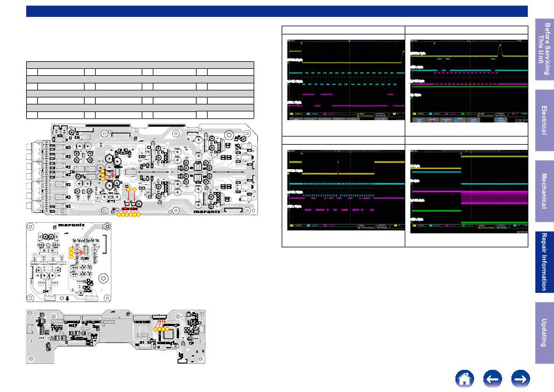Click the back arrow navigation icon
The height and width of the screenshot is (392, 554).
pyautogui.click(x=493, y=379)
